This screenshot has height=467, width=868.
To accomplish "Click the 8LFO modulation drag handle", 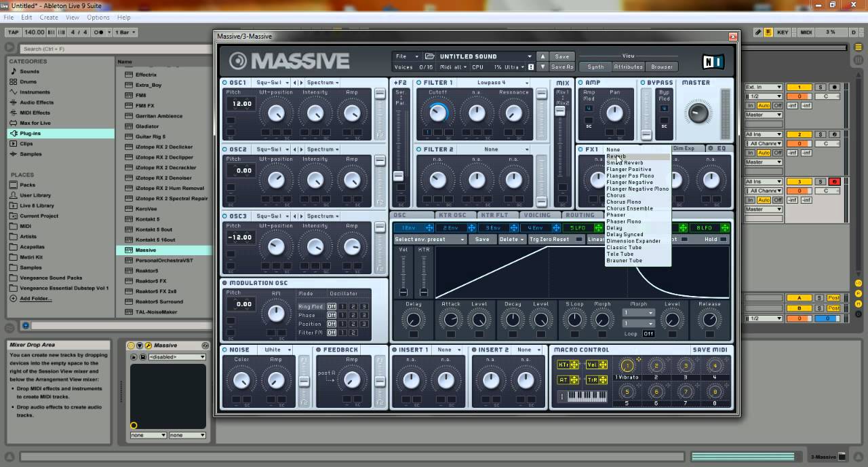I will pos(725,228).
